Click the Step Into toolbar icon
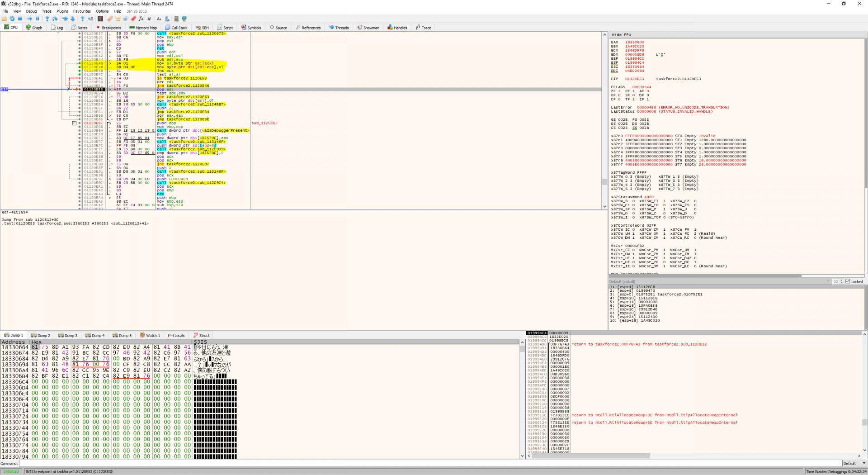Screen dimensions: 868x475 47,19
